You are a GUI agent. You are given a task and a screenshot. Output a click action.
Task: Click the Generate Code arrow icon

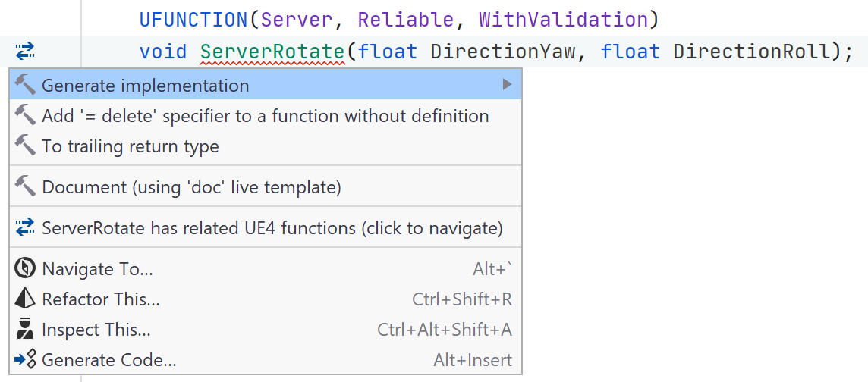pyautogui.click(x=25, y=359)
